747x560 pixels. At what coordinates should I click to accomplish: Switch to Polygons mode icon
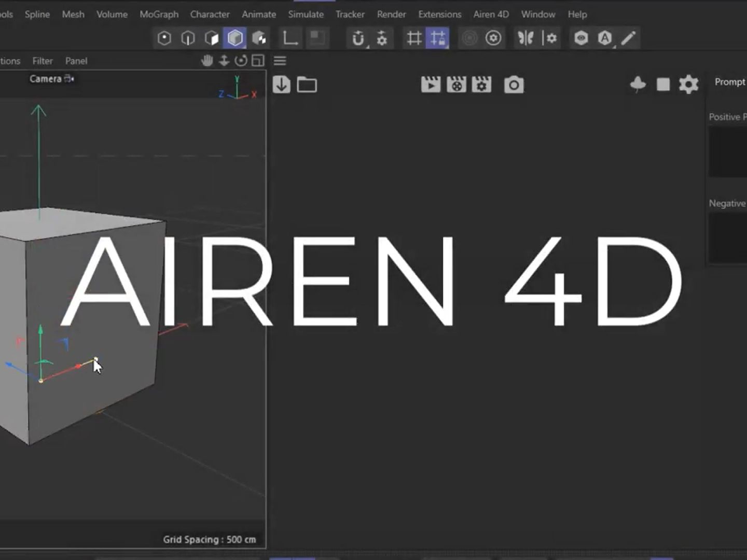(211, 38)
